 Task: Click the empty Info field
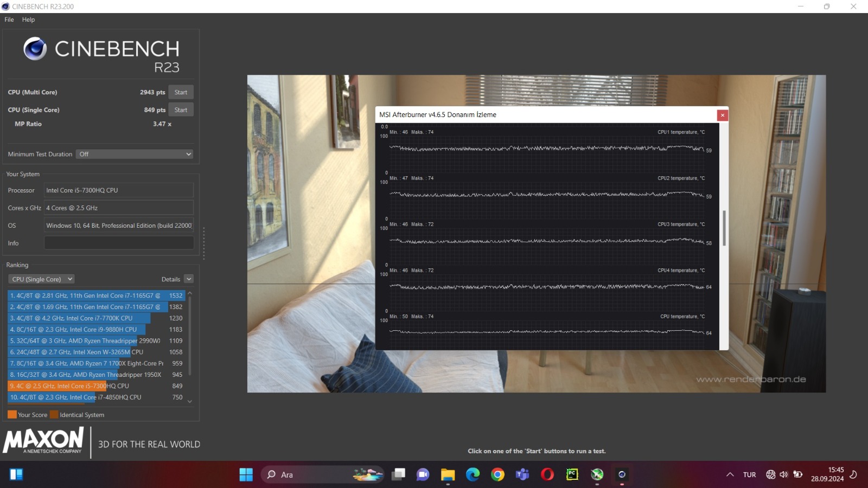click(119, 243)
